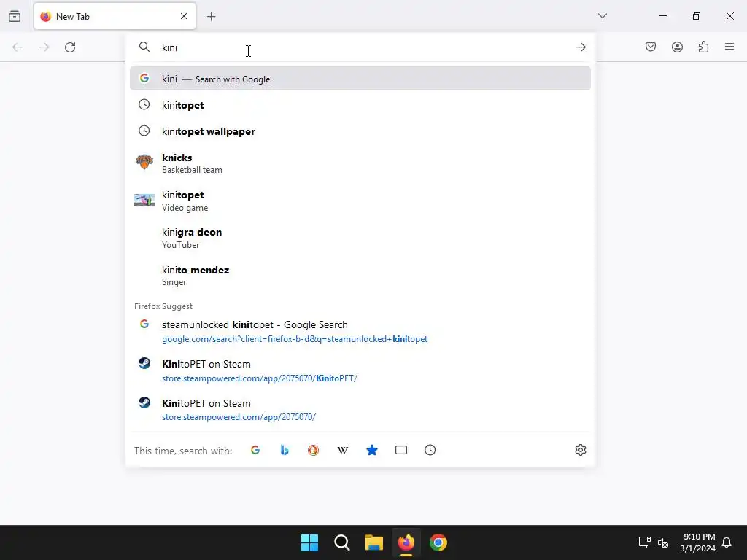Open the Extensions puzzle icon
The height and width of the screenshot is (560, 747).
point(704,47)
